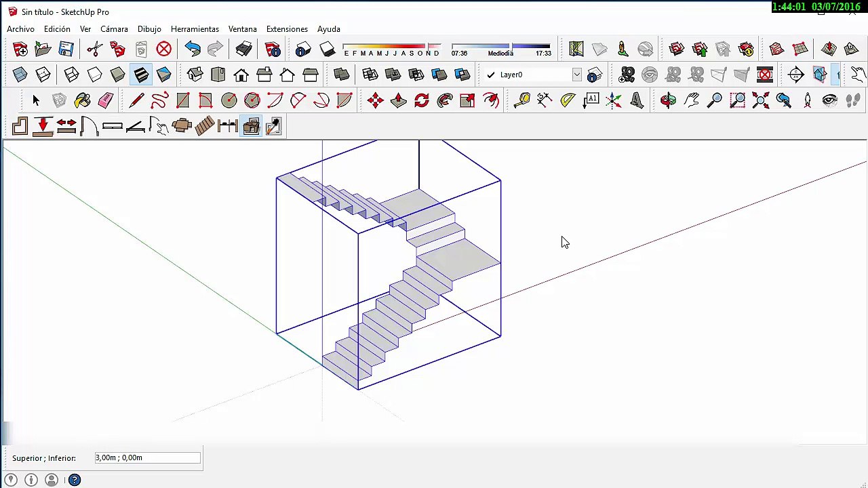The width and height of the screenshot is (868, 488).
Task: Select the Protractor tool
Action: click(x=568, y=100)
